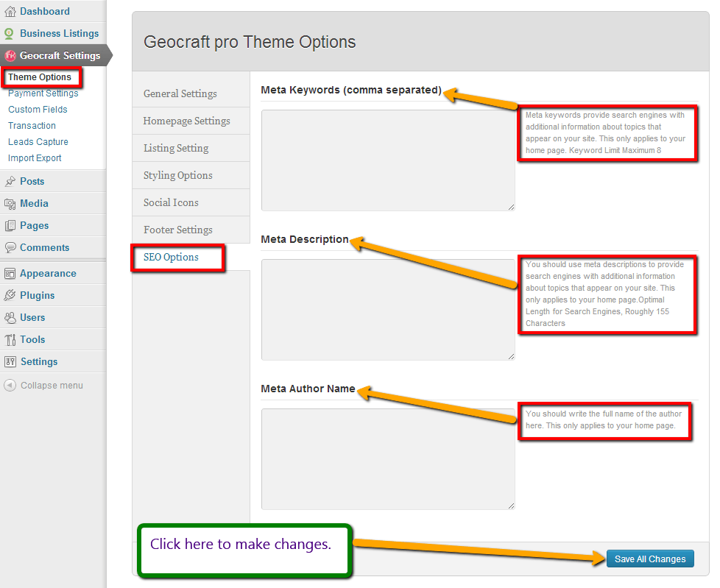Click Collapse menu text
The width and height of the screenshot is (720, 588).
[x=52, y=385]
